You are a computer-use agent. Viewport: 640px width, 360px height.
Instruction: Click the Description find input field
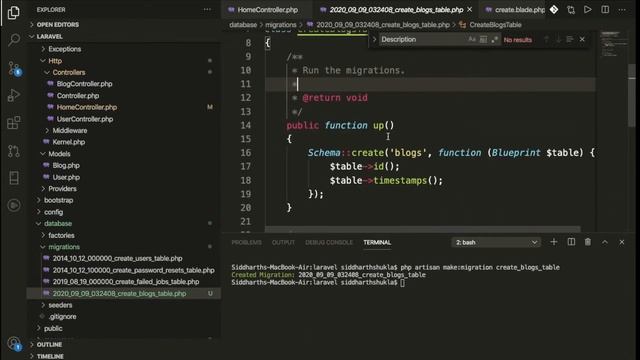pos(422,40)
